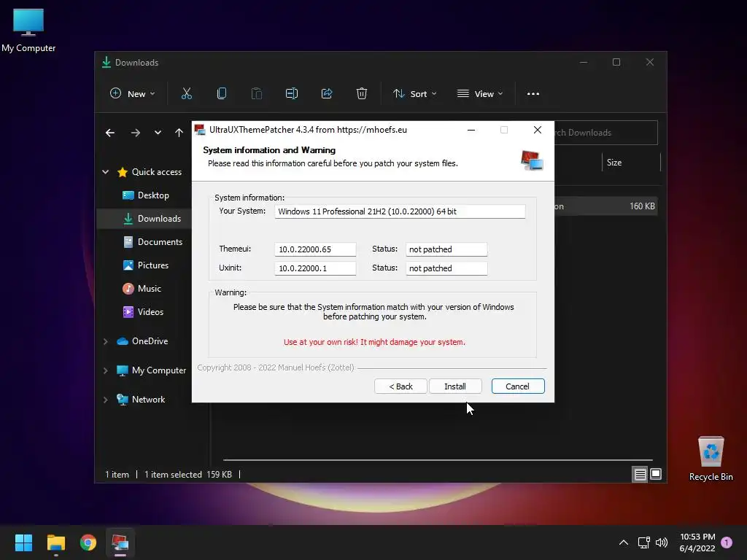The image size is (747, 560).
Task: Open the clock and date panel
Action: coord(697,542)
